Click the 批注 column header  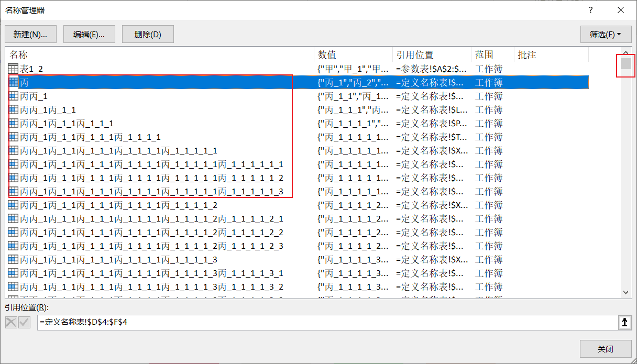pyautogui.click(x=552, y=55)
